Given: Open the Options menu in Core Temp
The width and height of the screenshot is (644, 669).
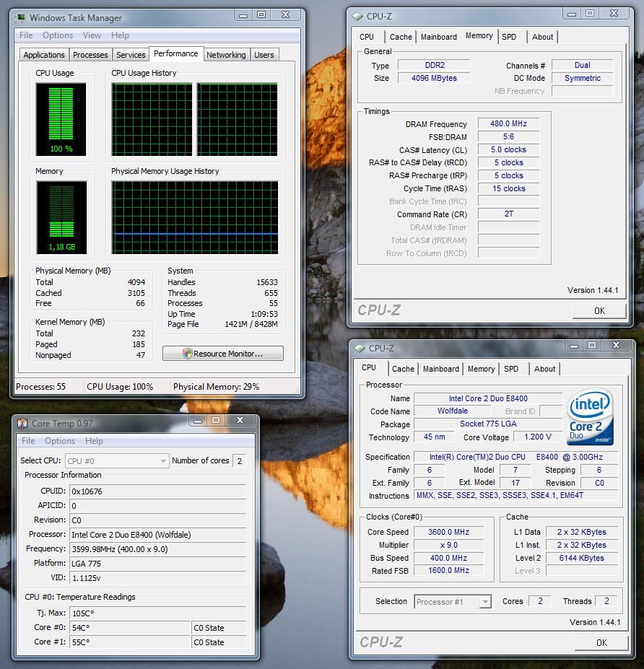Looking at the screenshot, I should [x=60, y=441].
